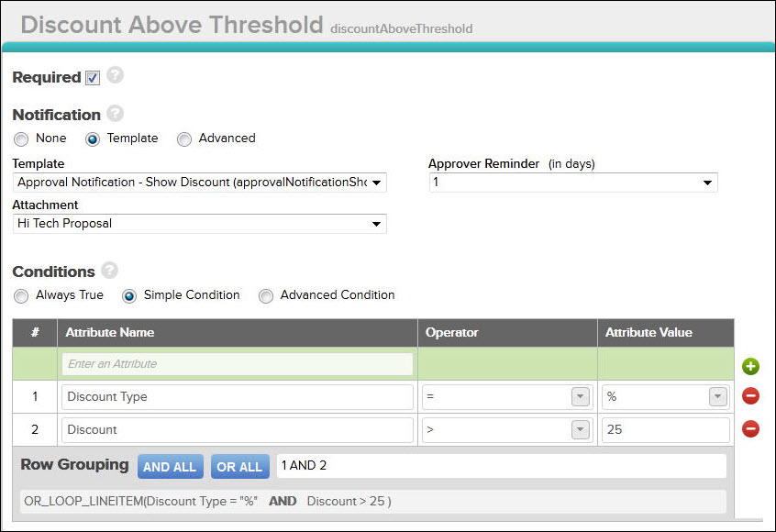776x532 pixels.
Task: Add a new condition row with green plus
Action: tap(750, 366)
